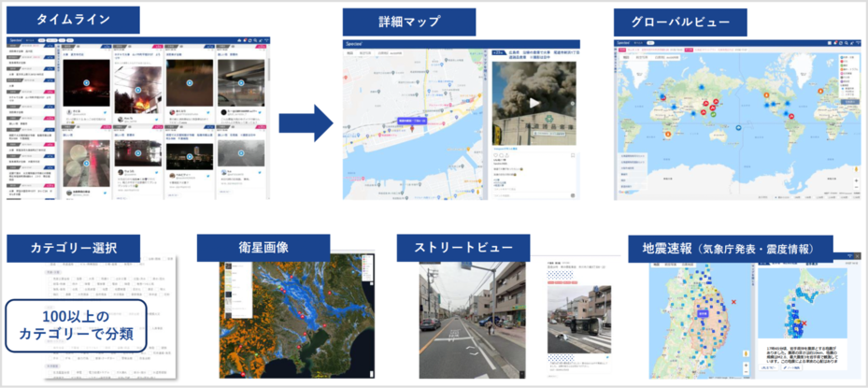Click heart like icon under warehouse video
Image resolution: width=868 pixels, height=388 pixels.
click(x=496, y=155)
